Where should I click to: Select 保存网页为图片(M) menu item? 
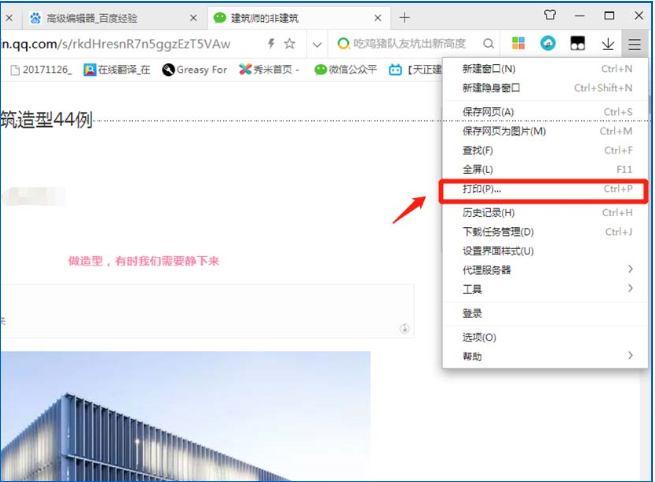click(x=546, y=131)
